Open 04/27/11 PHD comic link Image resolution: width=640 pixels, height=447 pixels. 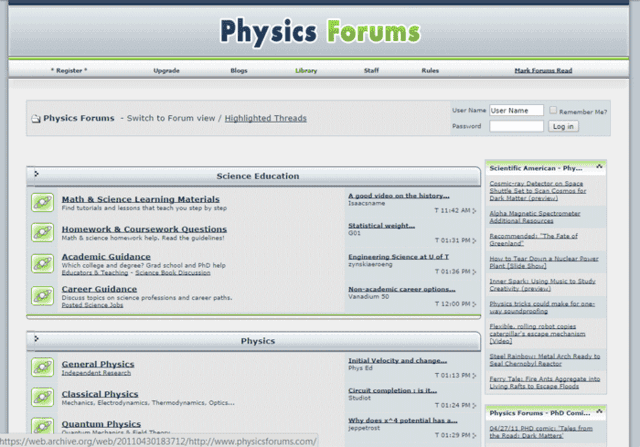click(x=541, y=432)
